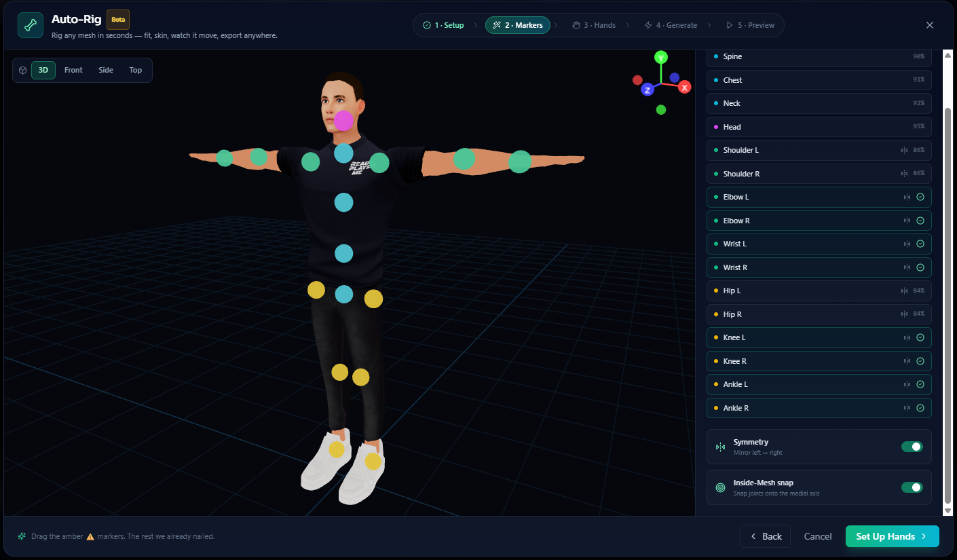The width and height of the screenshot is (957, 560).
Task: Go to step 1 Setup
Action: [x=444, y=25]
